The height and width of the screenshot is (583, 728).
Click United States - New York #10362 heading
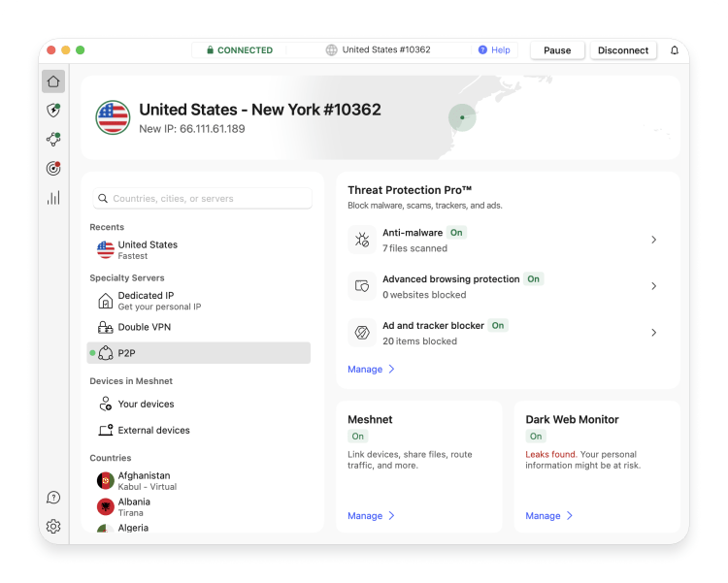point(260,110)
